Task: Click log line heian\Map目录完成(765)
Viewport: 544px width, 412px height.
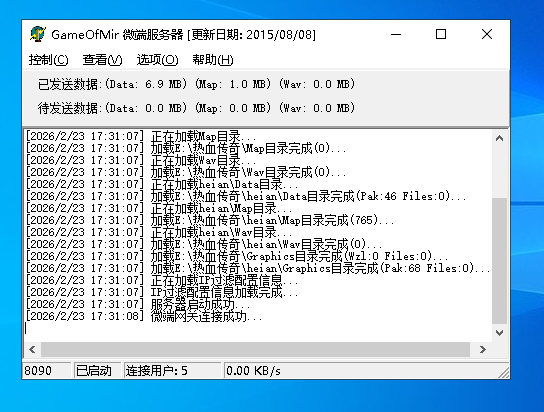Action: coord(210,220)
